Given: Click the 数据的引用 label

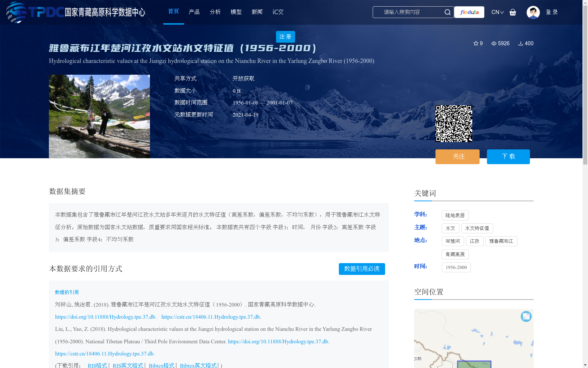Looking at the screenshot, I should pyautogui.click(x=67, y=292).
